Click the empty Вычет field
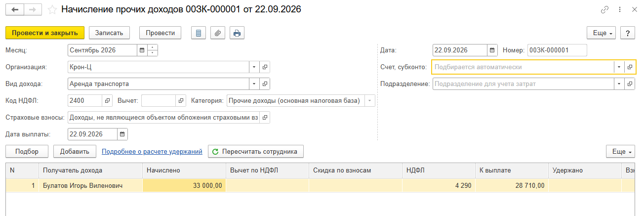The height and width of the screenshot is (216, 644). pyautogui.click(x=159, y=100)
